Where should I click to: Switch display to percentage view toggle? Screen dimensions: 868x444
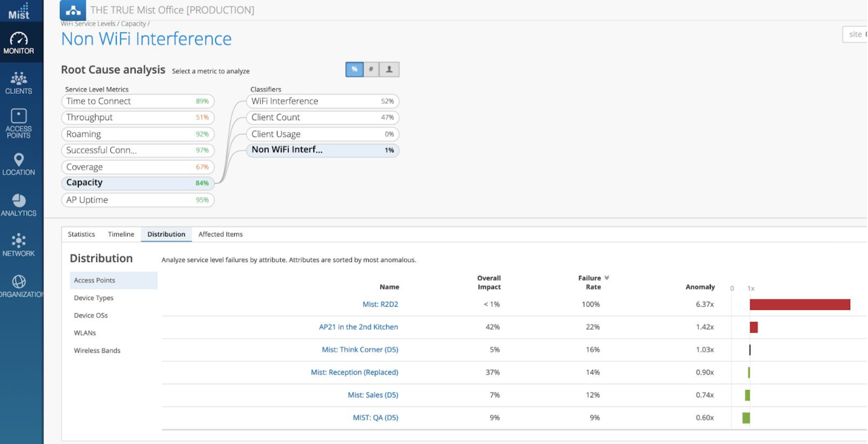coord(354,70)
